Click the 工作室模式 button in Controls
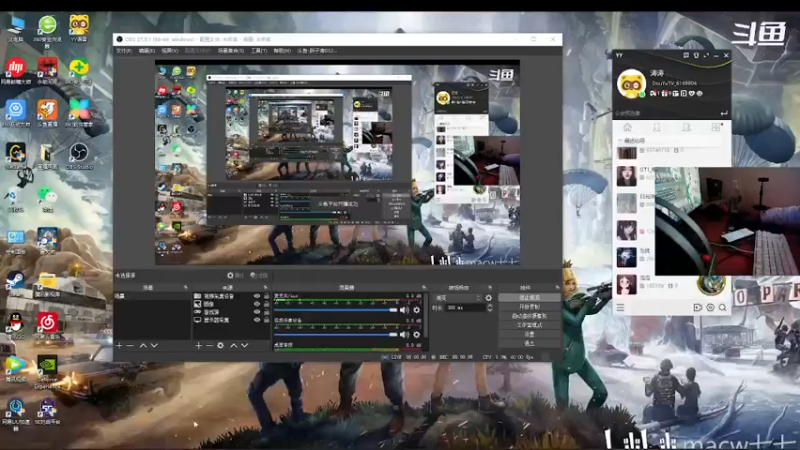 (x=529, y=325)
